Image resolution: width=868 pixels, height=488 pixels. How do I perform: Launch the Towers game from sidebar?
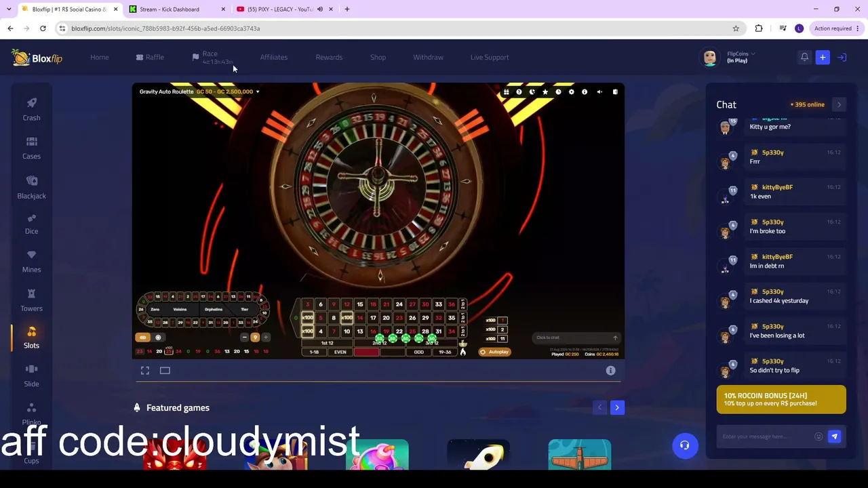pos(31,300)
